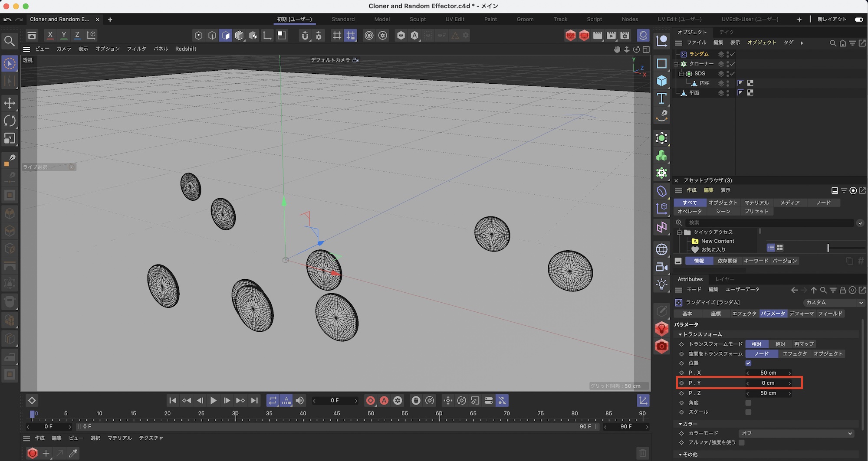Select the Scale tool in left toolbar
The height and width of the screenshot is (461, 868).
10,138
